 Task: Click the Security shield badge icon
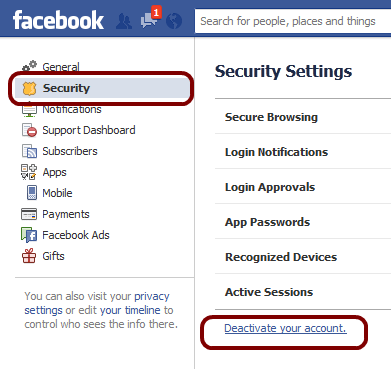[29, 88]
